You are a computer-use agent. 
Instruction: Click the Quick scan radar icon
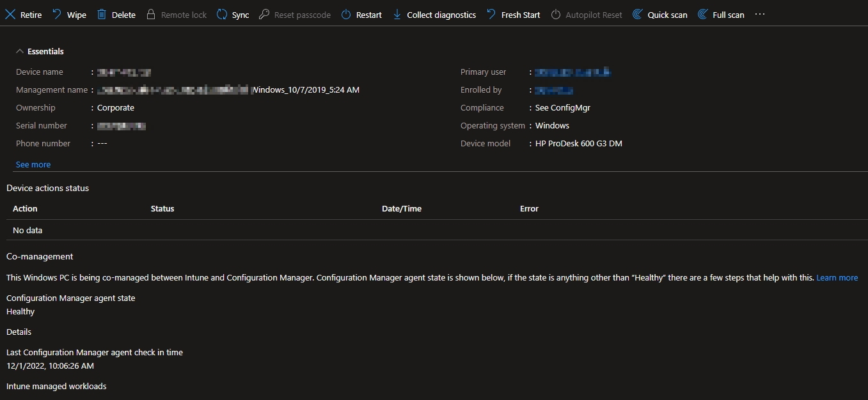point(638,14)
